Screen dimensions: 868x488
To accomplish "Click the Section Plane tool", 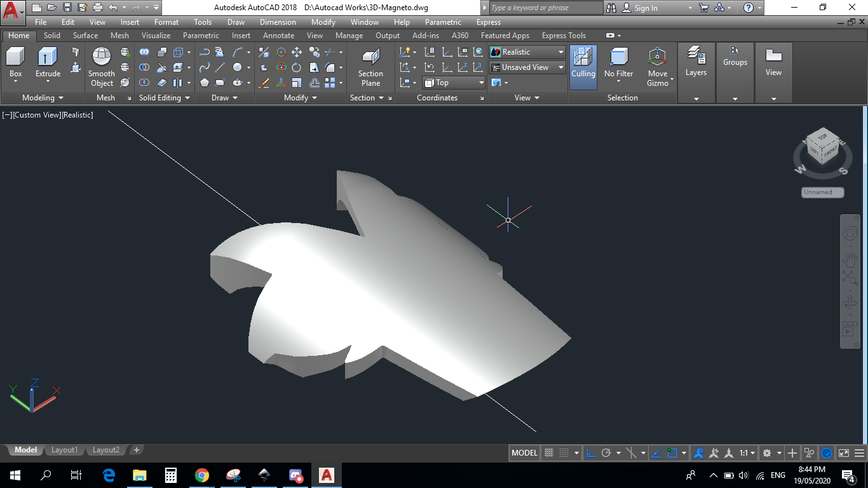I will tap(370, 67).
